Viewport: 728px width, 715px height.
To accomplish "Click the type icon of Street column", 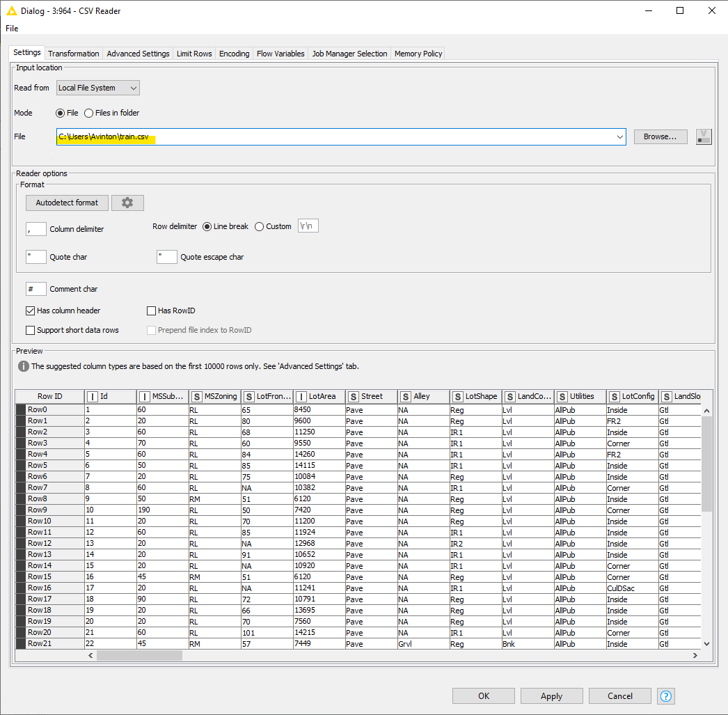I will click(354, 397).
